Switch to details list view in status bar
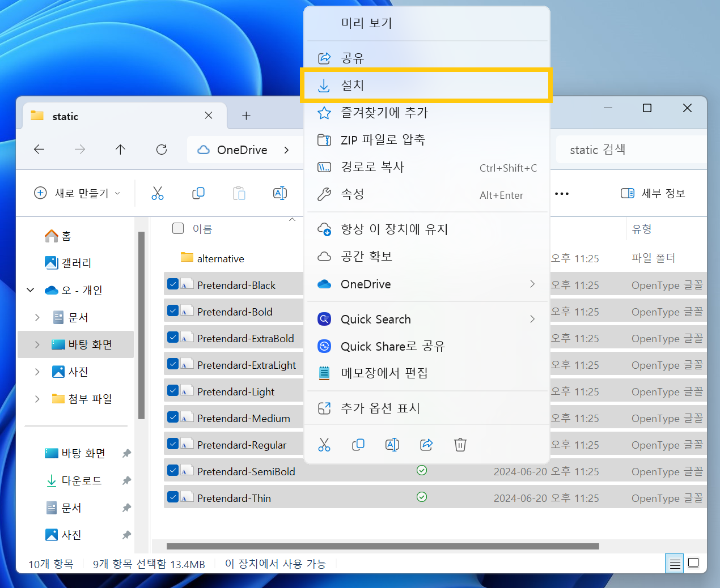The image size is (720, 588). pos(675,564)
